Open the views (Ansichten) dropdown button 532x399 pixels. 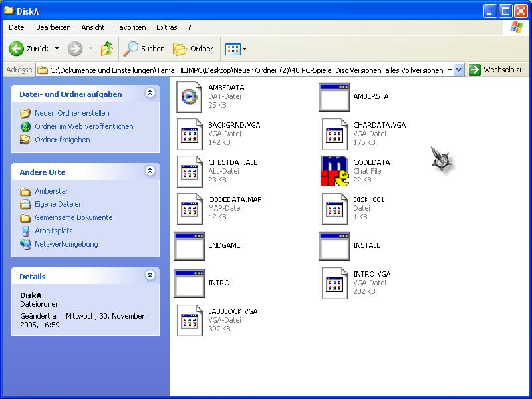pyautogui.click(x=235, y=49)
